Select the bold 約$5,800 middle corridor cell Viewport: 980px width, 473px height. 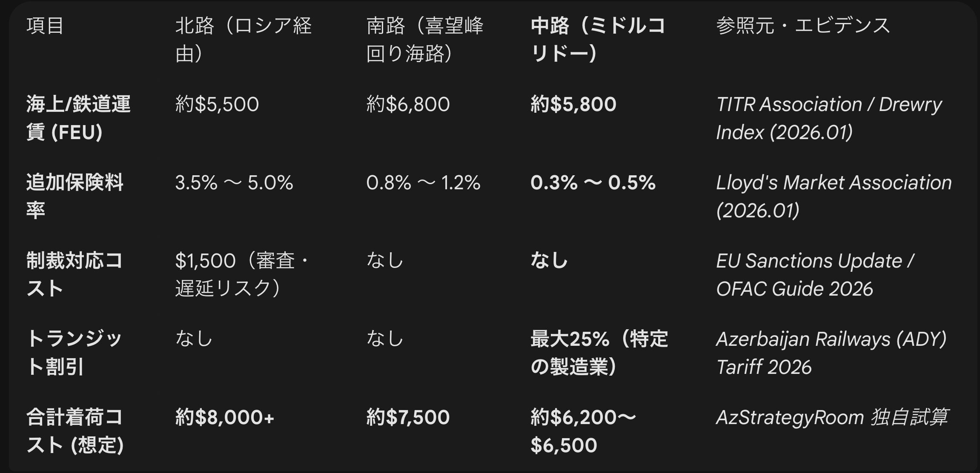point(573,105)
